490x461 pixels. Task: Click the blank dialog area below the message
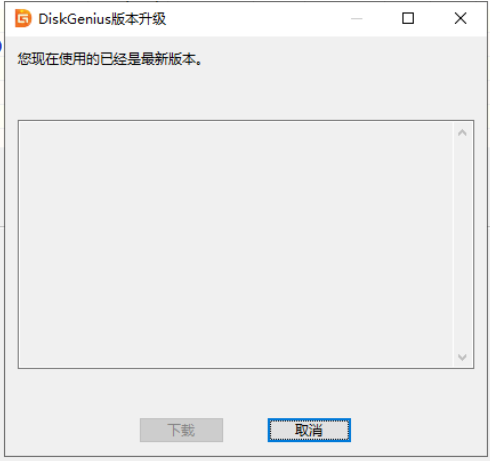coord(245,93)
